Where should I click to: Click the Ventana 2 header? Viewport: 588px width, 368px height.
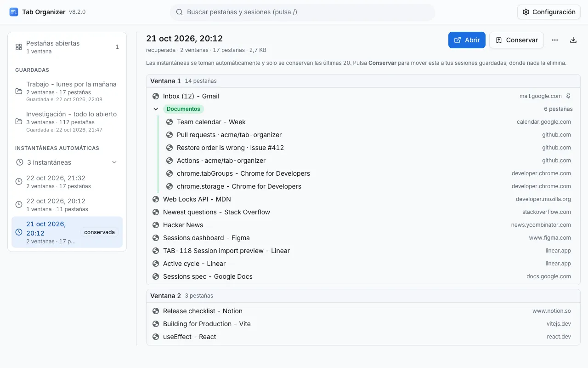click(x=363, y=296)
